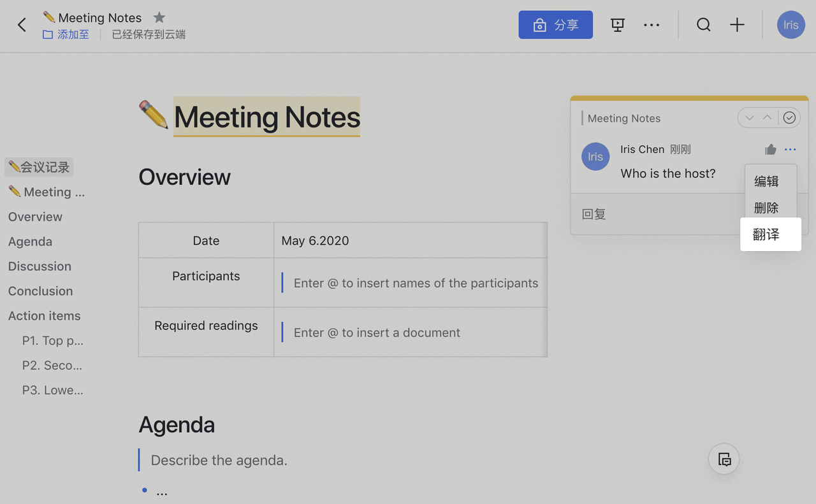The image size is (816, 504).
Task: Open comment's blue three-dot menu icon
Action: [790, 150]
